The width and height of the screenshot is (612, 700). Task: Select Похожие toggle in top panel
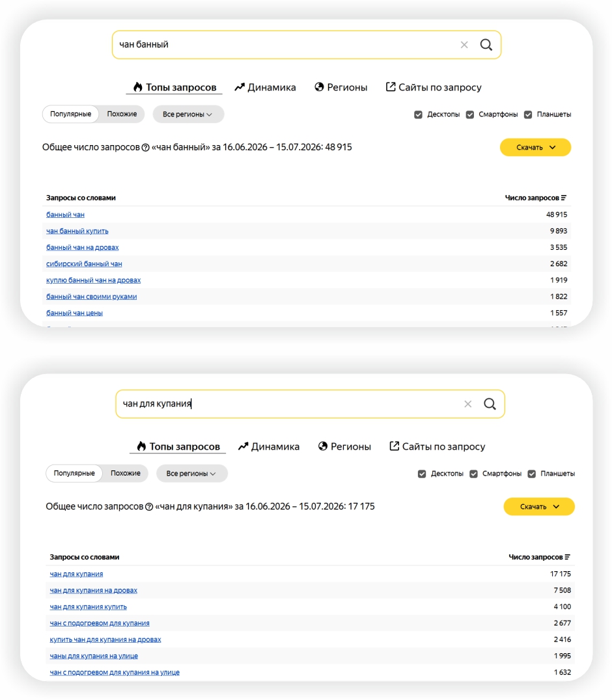click(122, 114)
